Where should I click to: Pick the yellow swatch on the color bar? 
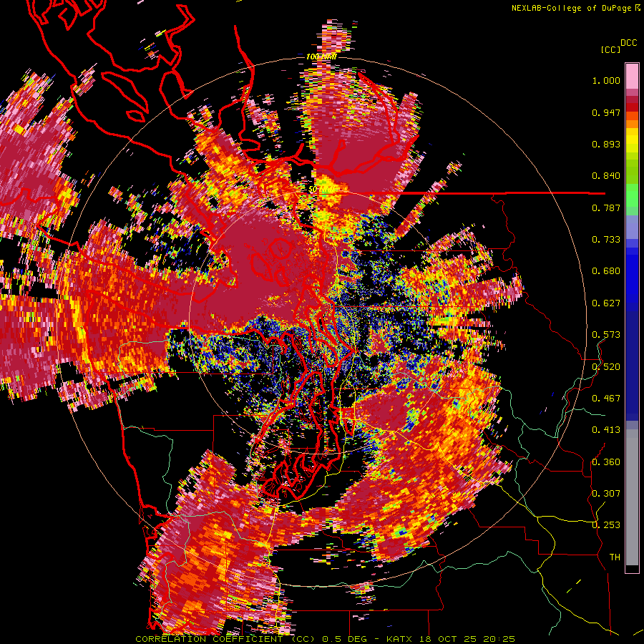[632, 140]
